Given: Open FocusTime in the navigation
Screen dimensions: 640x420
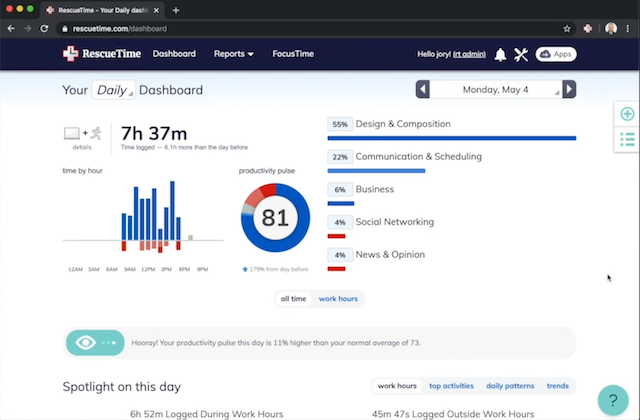Looking at the screenshot, I should click(293, 54).
